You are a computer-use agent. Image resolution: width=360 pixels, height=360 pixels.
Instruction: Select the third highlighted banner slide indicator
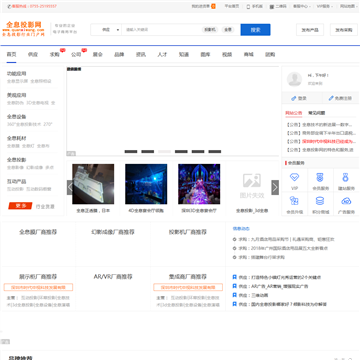[x=164, y=152]
